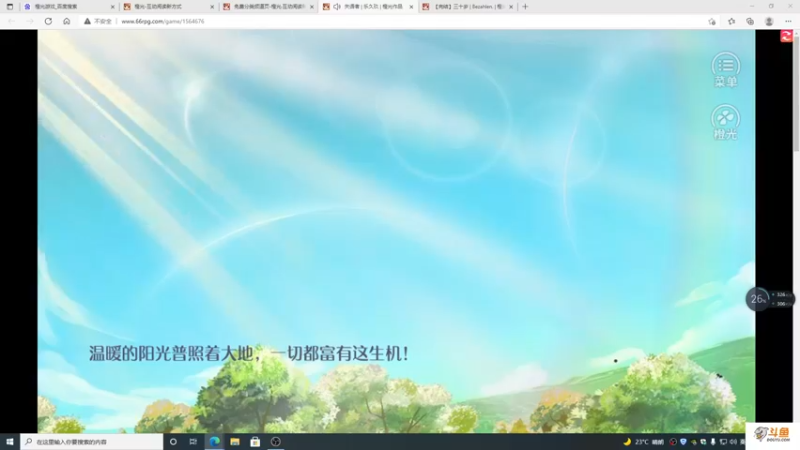Go to browser home page icon
The width and height of the screenshot is (800, 450).
click(x=67, y=21)
